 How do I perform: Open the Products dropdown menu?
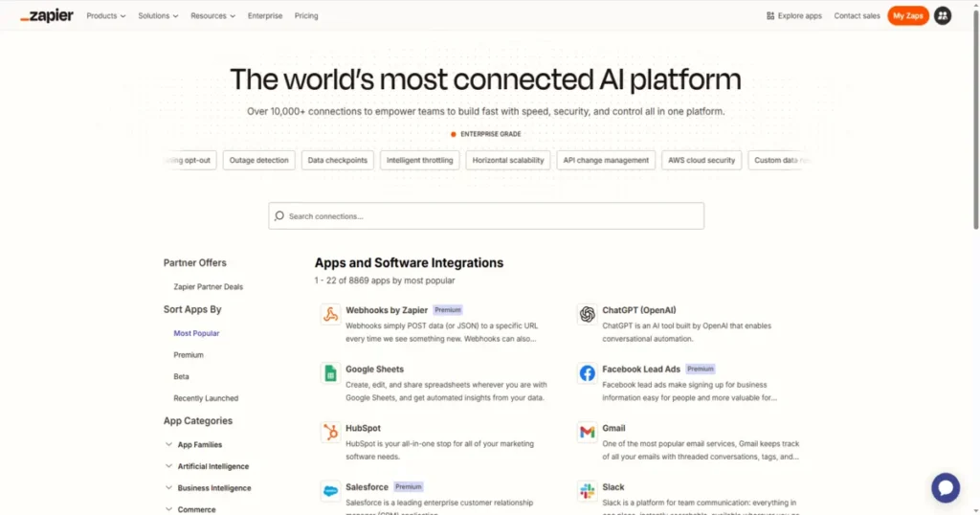[105, 15]
